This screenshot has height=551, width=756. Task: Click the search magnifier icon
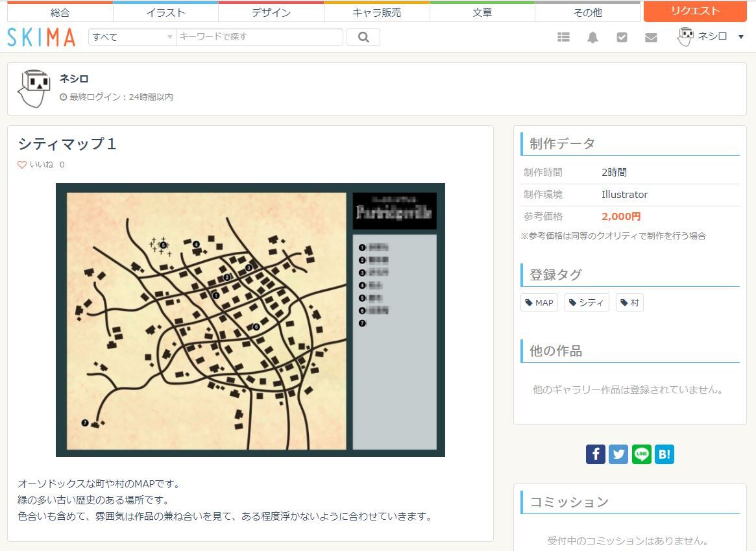pyautogui.click(x=363, y=37)
